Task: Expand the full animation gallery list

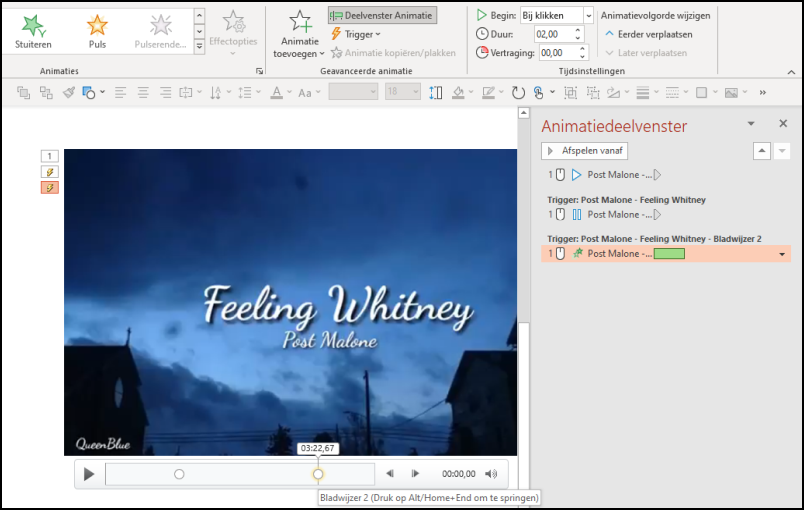Action: point(199,47)
